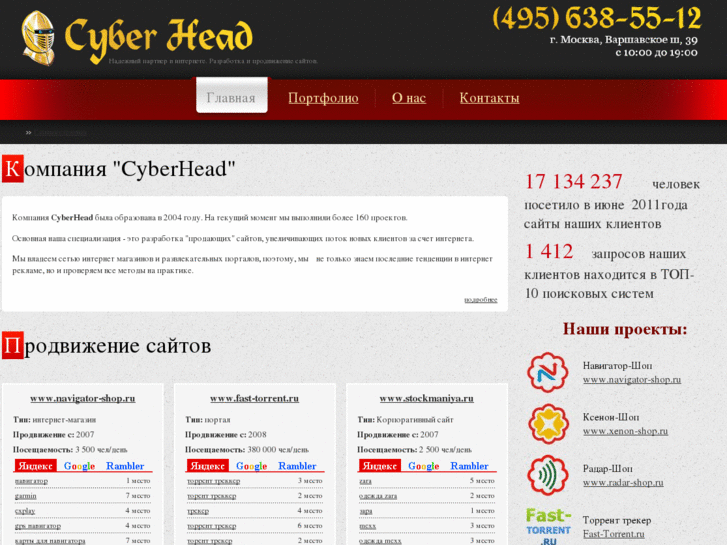Click the mexx keyword link
The width and height of the screenshot is (727, 545).
[x=368, y=526]
